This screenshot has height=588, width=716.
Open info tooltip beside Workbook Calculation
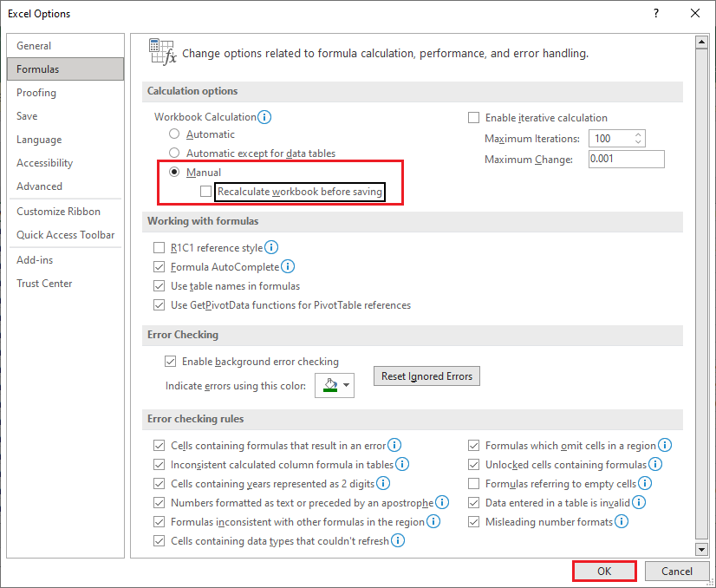pos(264,117)
